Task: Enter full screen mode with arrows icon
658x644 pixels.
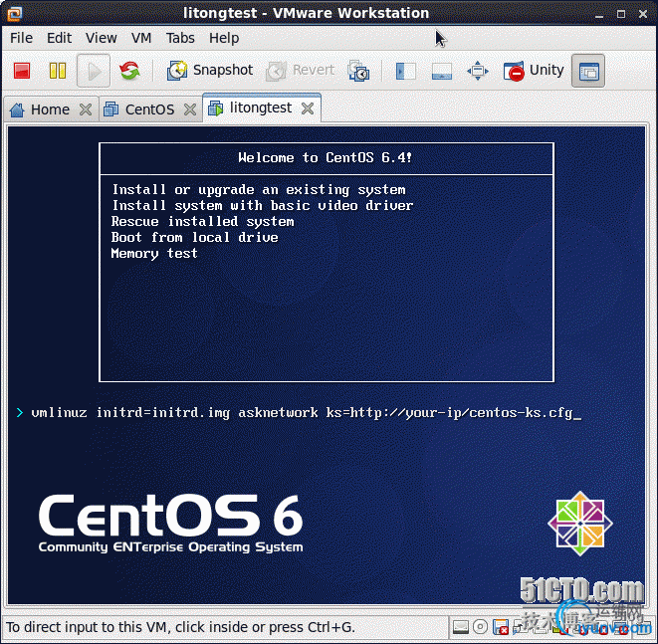Action: click(478, 71)
